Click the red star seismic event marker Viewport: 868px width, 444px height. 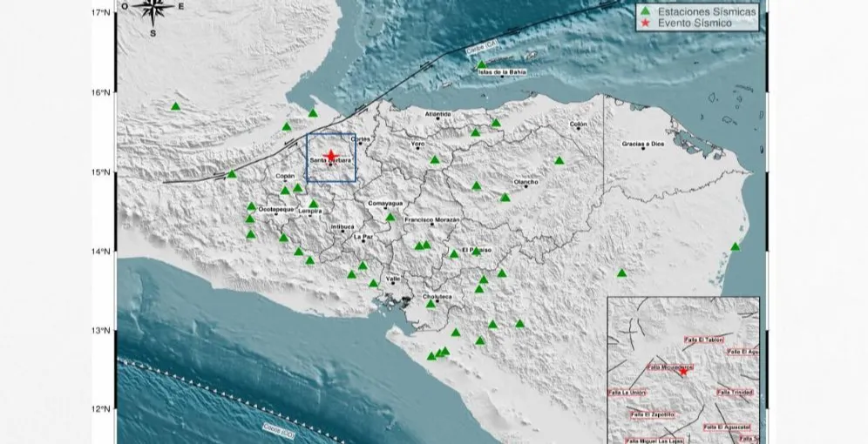[331, 154]
